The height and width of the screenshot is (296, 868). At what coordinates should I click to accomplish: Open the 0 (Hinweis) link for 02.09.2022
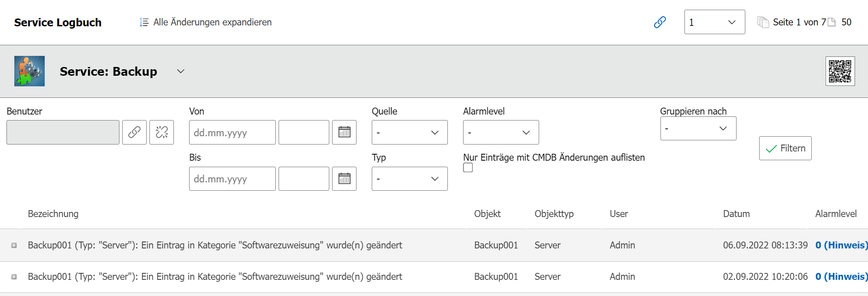point(841,277)
